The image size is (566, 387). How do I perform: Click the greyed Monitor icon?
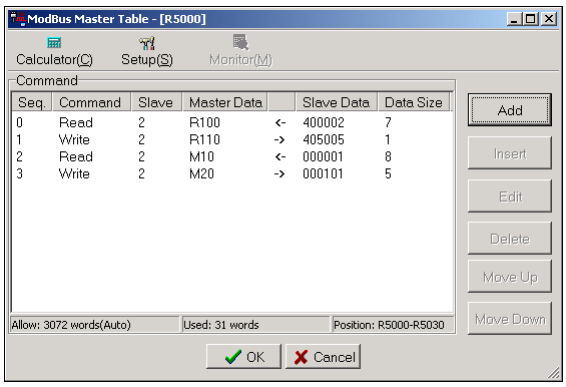tap(240, 42)
